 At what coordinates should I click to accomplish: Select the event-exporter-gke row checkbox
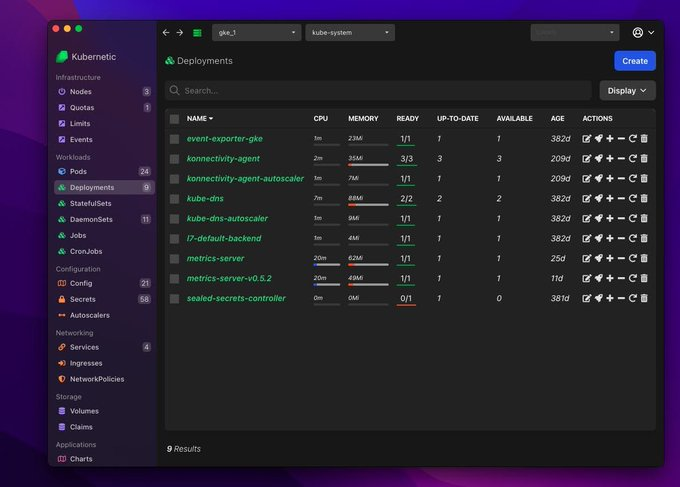coord(174,139)
